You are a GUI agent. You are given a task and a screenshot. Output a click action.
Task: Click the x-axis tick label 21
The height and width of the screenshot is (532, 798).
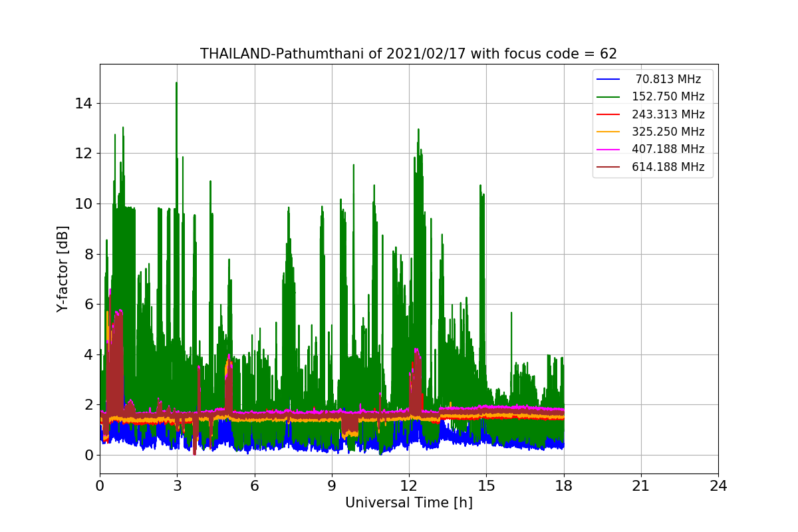[x=640, y=486]
